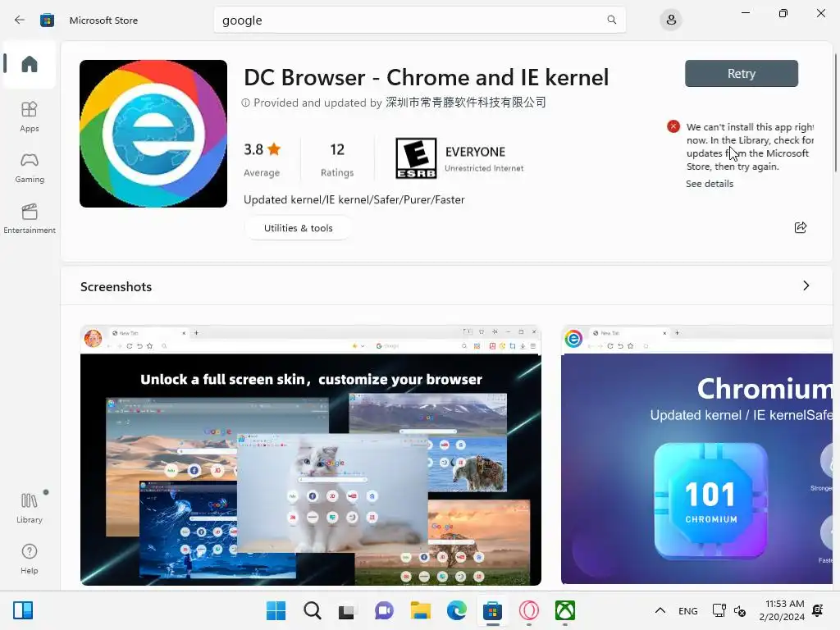
Task: Click the DC Browser title text
Action: coord(426,77)
